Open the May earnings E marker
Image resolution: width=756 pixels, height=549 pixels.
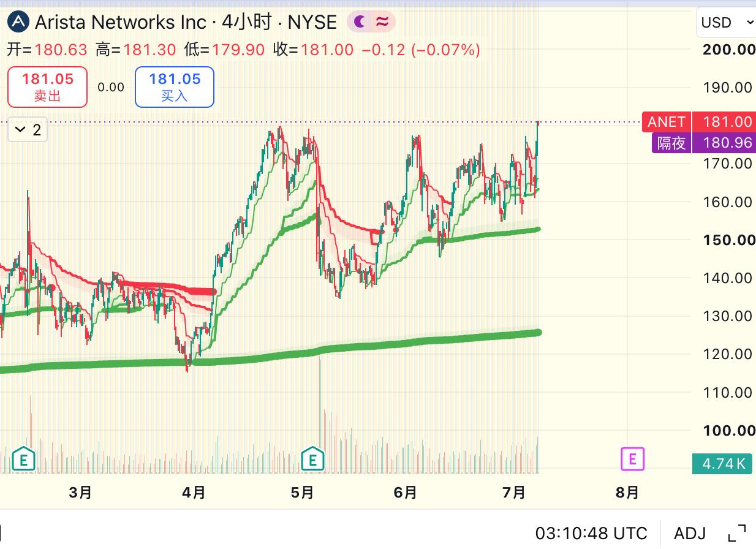312,458
